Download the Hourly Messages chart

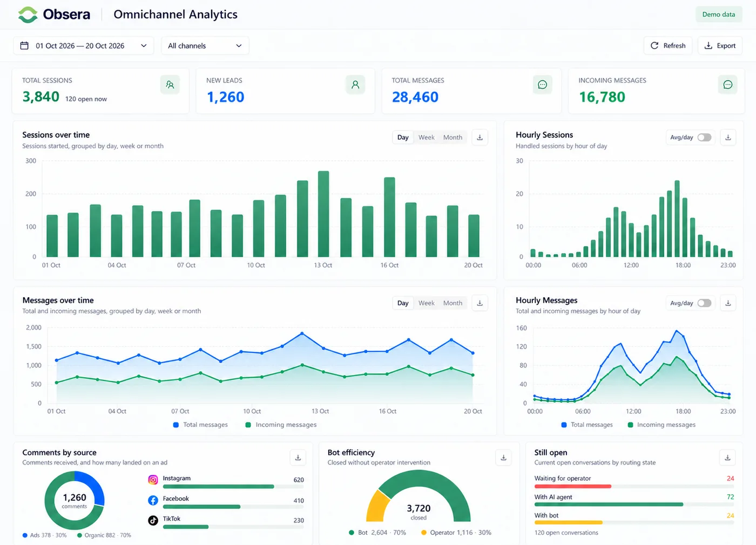pos(728,303)
